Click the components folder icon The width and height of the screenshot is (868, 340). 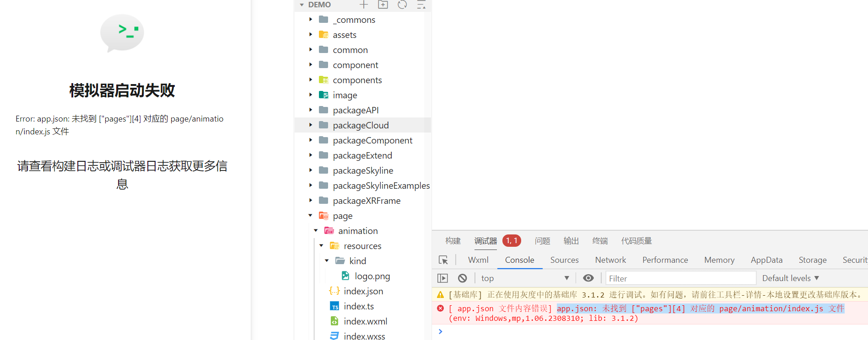323,80
